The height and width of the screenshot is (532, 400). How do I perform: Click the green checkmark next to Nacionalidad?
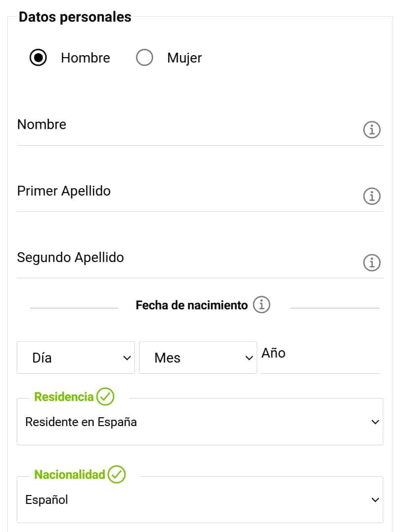pyautogui.click(x=117, y=474)
